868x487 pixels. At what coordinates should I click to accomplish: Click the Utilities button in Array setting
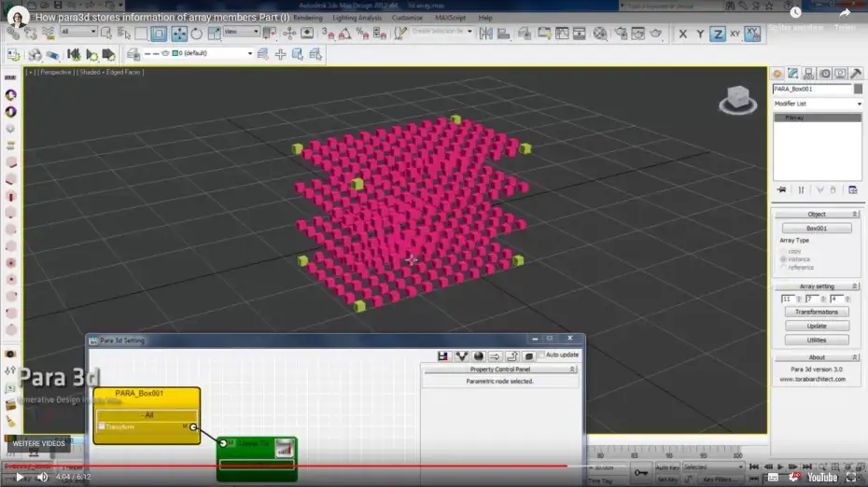click(817, 340)
